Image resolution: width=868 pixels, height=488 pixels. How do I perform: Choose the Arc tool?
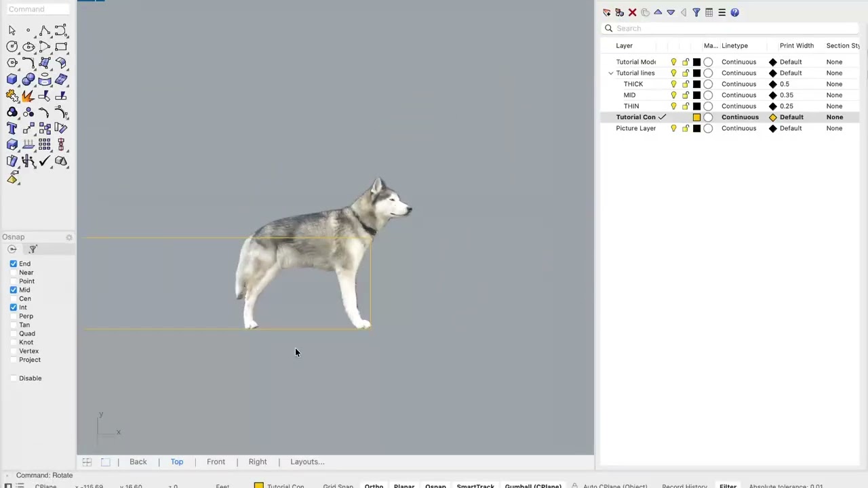[45, 47]
